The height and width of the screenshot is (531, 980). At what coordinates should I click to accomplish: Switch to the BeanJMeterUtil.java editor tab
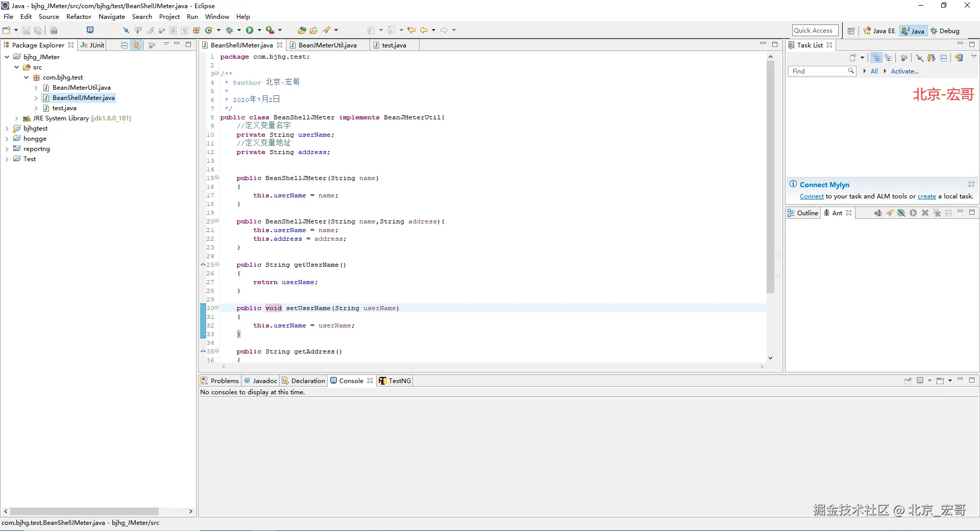click(x=327, y=45)
